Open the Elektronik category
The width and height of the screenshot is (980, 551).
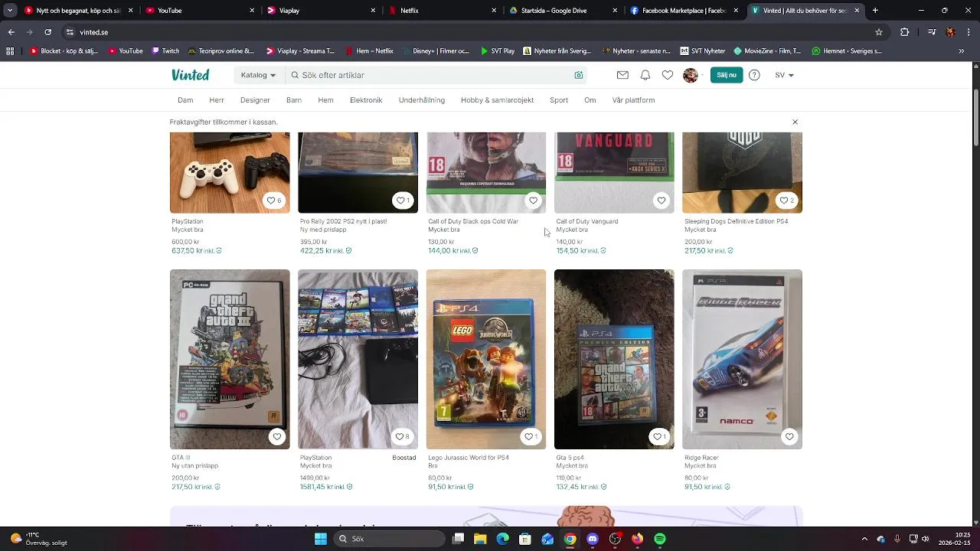(366, 100)
